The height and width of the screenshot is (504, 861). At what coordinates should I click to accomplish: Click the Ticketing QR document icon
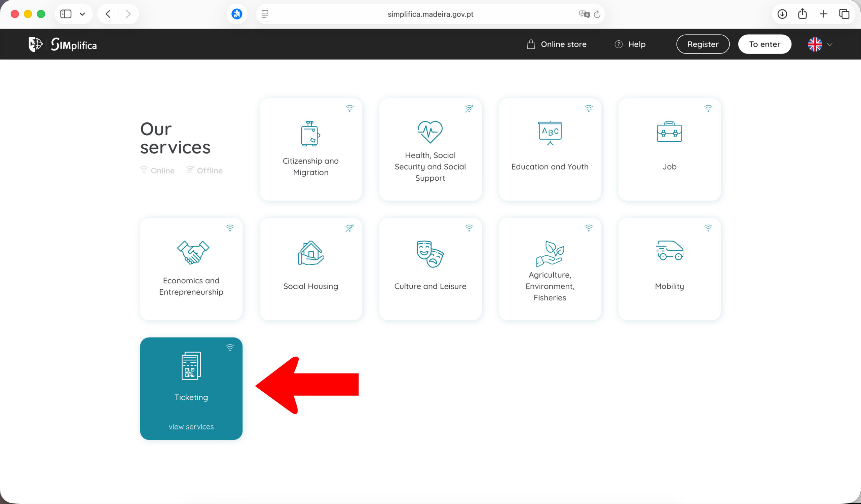tap(191, 366)
